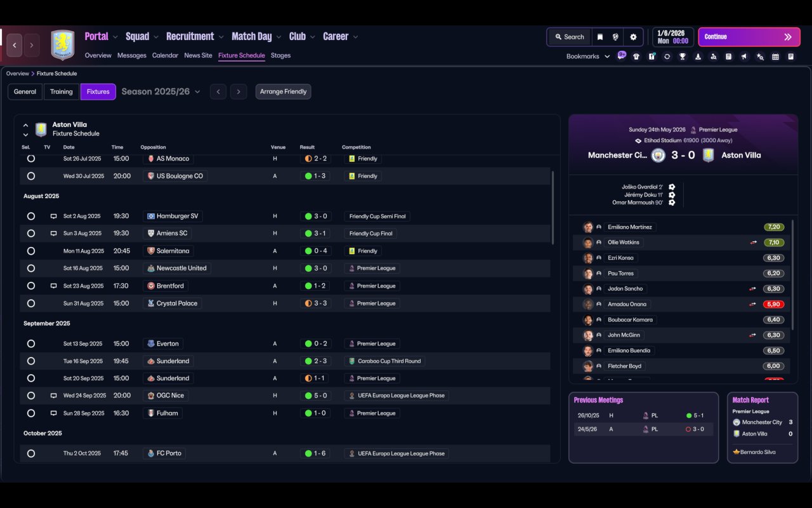Open the settings gear icon
812x508 pixels.
[x=633, y=37]
